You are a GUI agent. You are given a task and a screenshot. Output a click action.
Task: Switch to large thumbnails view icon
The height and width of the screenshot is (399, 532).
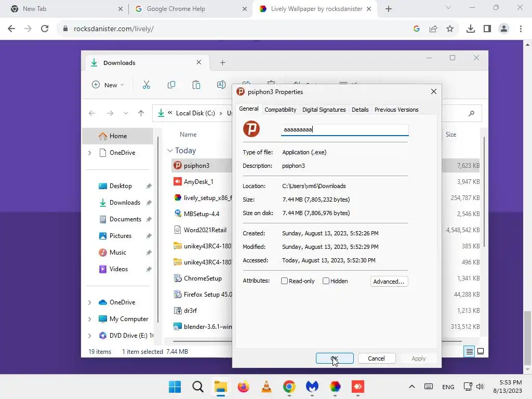481,352
